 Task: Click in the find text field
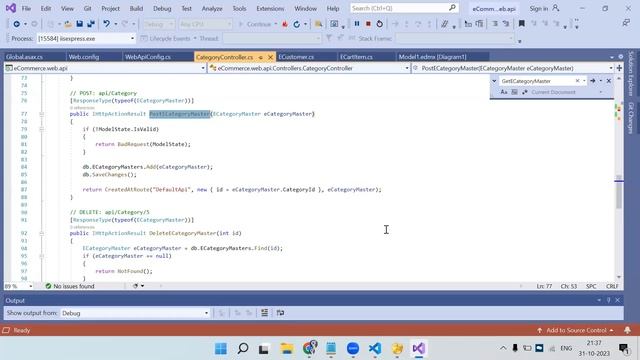tap(536, 81)
